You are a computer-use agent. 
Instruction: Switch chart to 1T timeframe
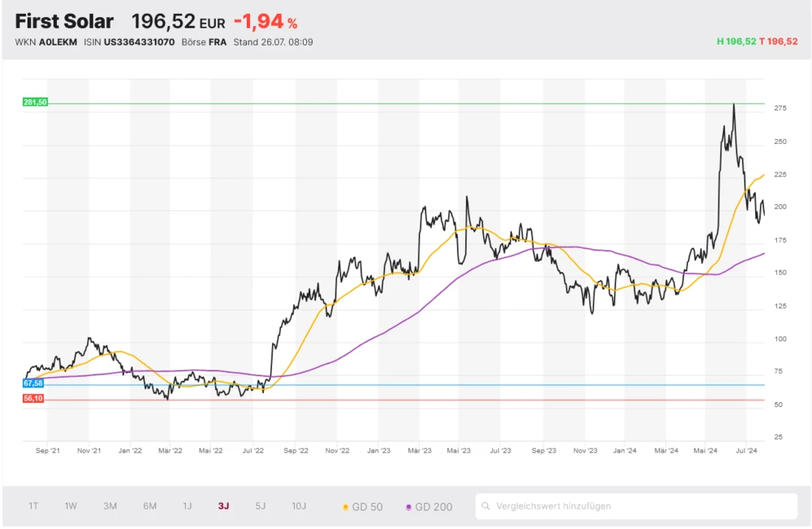pyautogui.click(x=33, y=506)
